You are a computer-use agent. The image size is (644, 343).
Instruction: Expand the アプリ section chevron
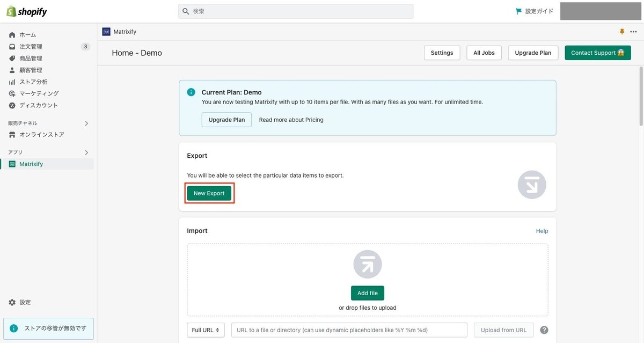(86, 152)
